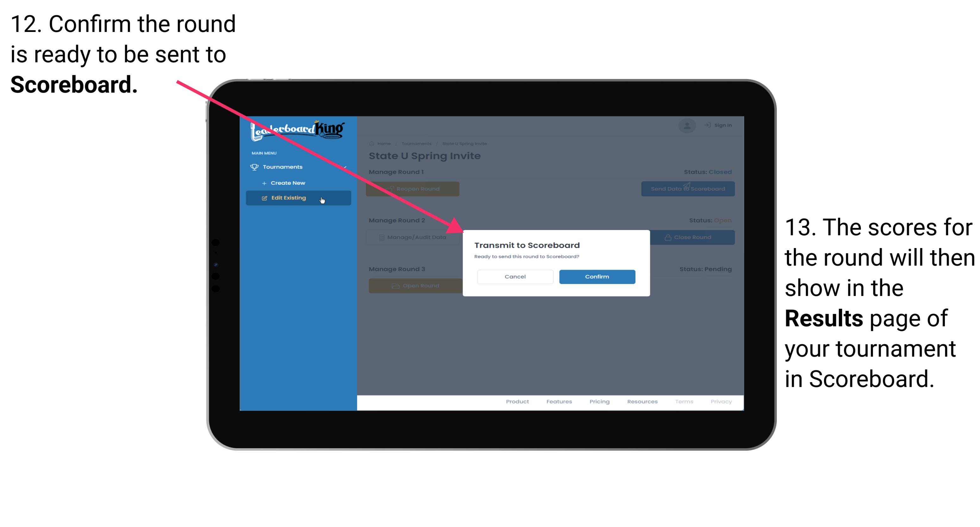Select Tournaments from the main menu
The image size is (980, 527).
point(284,167)
